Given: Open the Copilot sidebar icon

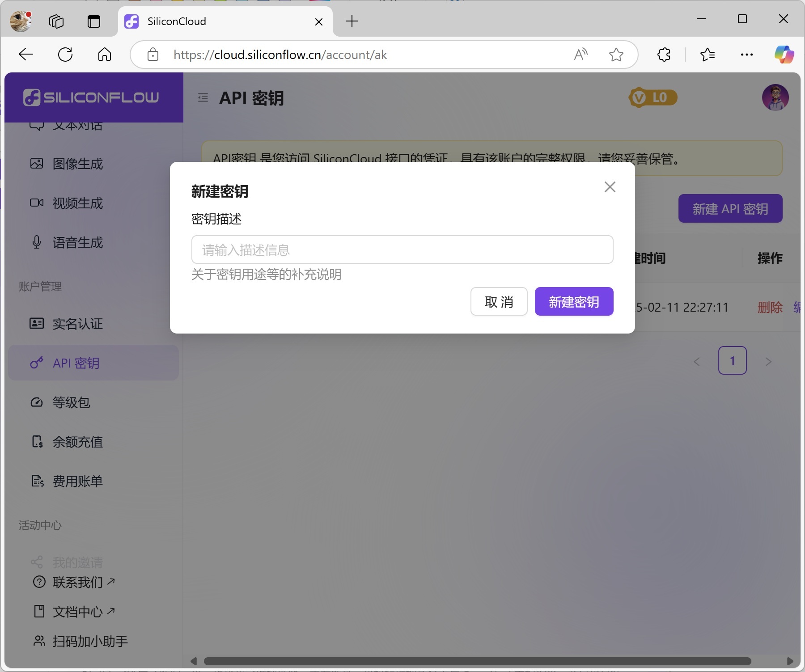Looking at the screenshot, I should coord(784,55).
